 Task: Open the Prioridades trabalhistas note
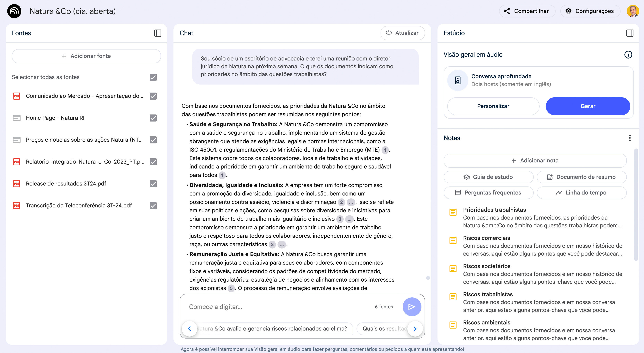494,210
